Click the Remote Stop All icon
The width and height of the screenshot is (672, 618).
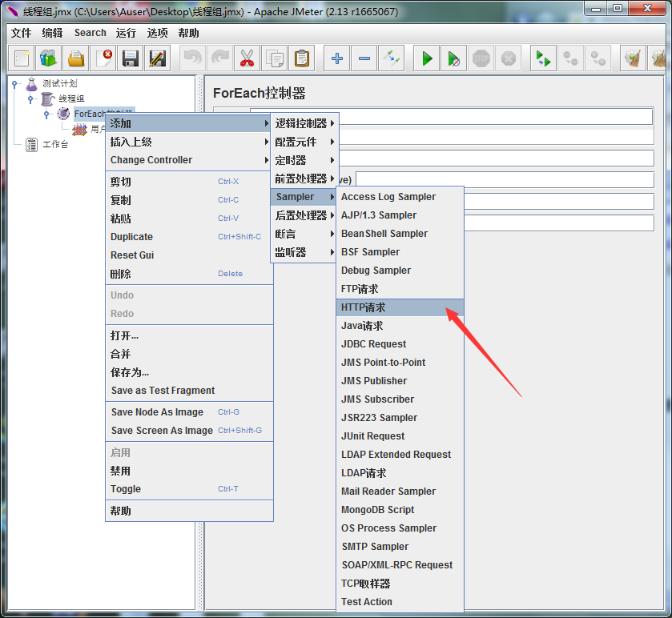pyautogui.click(x=570, y=58)
